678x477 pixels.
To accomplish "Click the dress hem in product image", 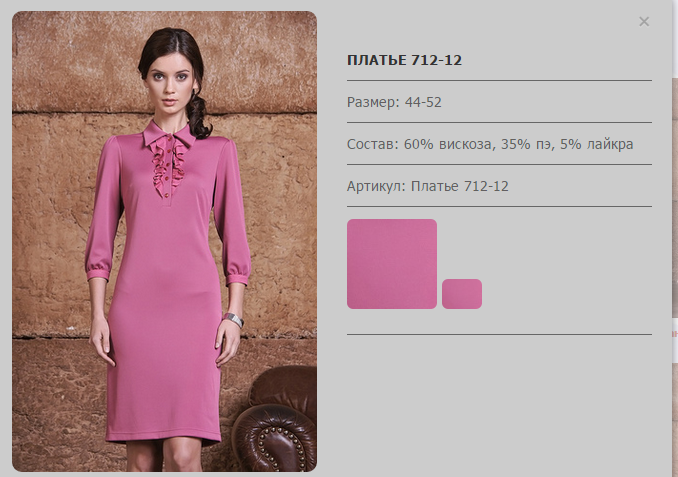I will point(163,438).
